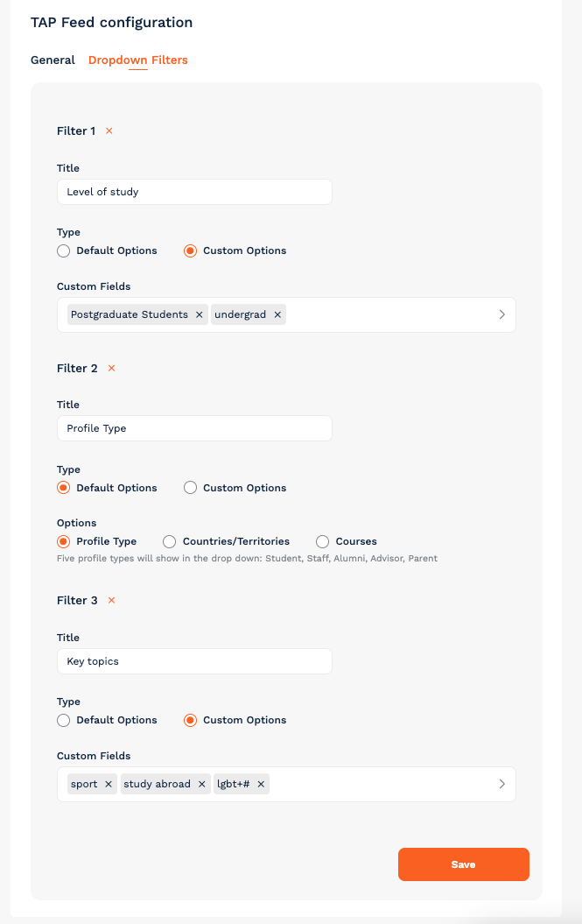Screen dimensions: 582x924
Task: Remove the undergrad tag
Action: point(277,314)
